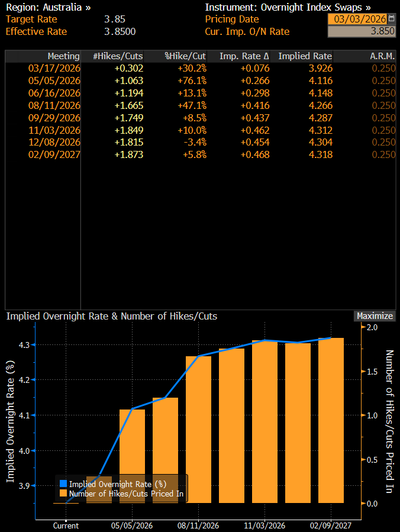The height and width of the screenshot is (532, 400).
Task: Click the A.R.M. 0.250 value for 05/05/2026
Action: [x=383, y=80]
